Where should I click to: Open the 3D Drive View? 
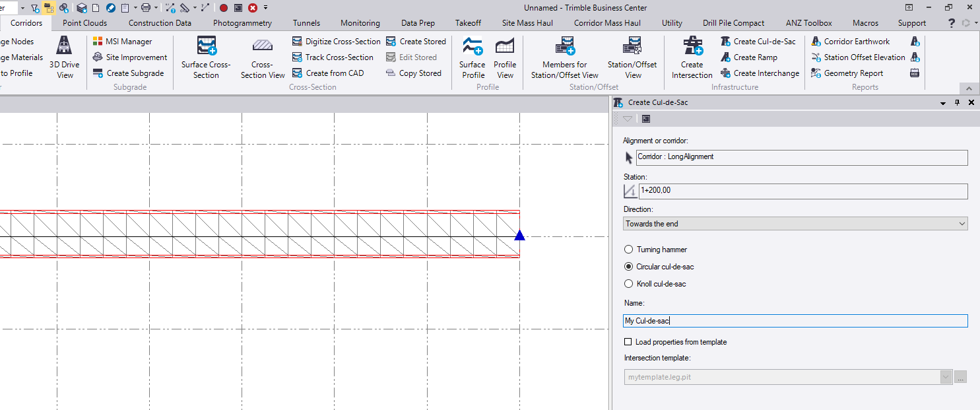click(x=65, y=57)
